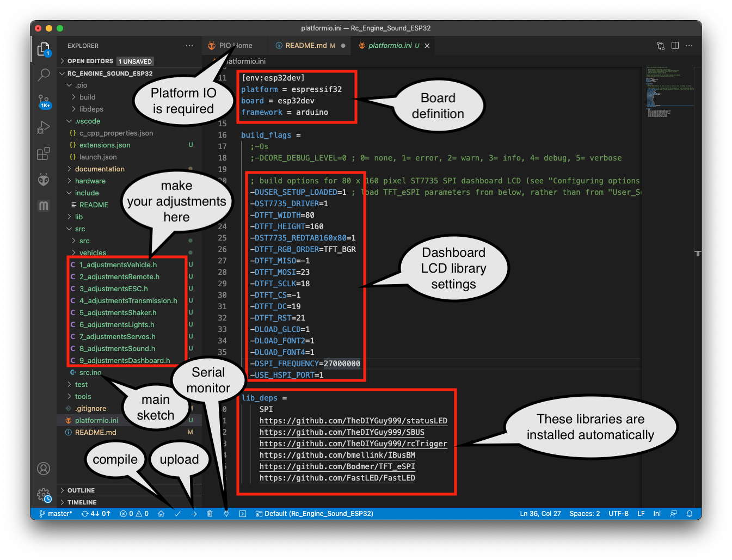Open the Accounts menu icon
The image size is (732, 560).
coord(44,469)
